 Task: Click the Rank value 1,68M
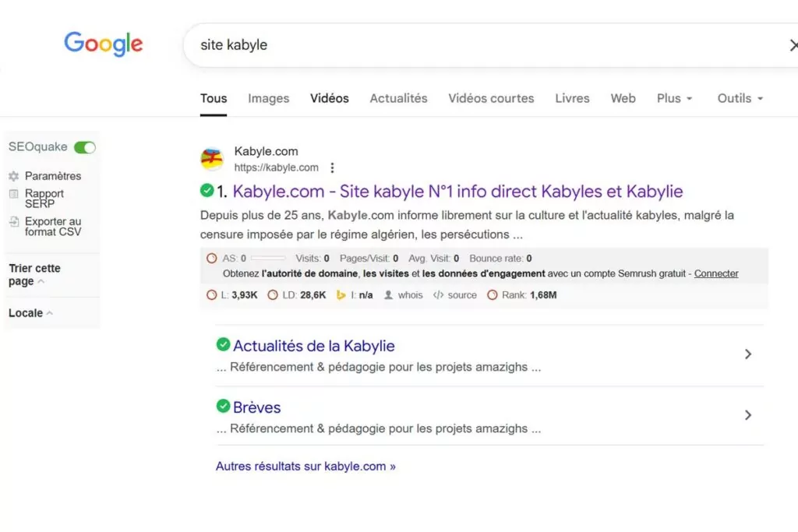coord(543,295)
